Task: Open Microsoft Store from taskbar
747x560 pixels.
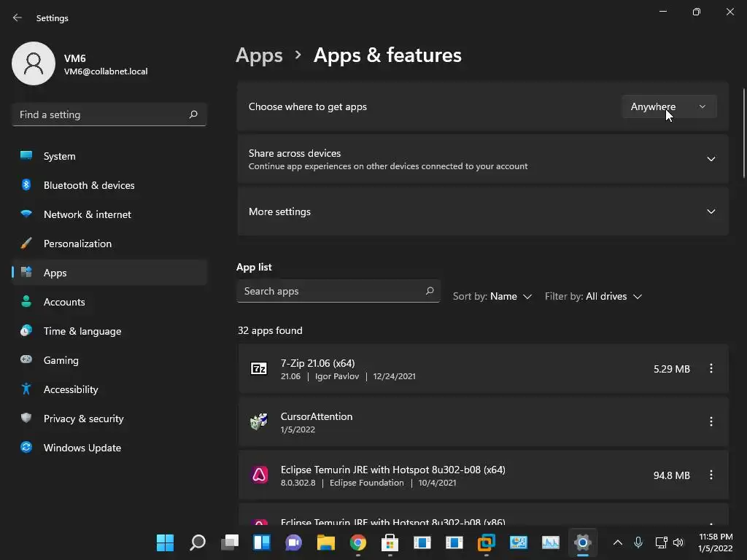Action: tap(390, 542)
